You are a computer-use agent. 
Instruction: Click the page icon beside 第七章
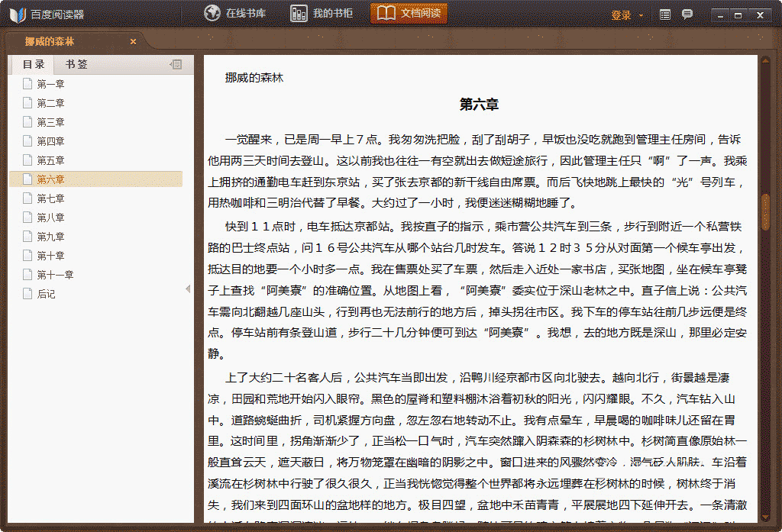pyautogui.click(x=27, y=198)
